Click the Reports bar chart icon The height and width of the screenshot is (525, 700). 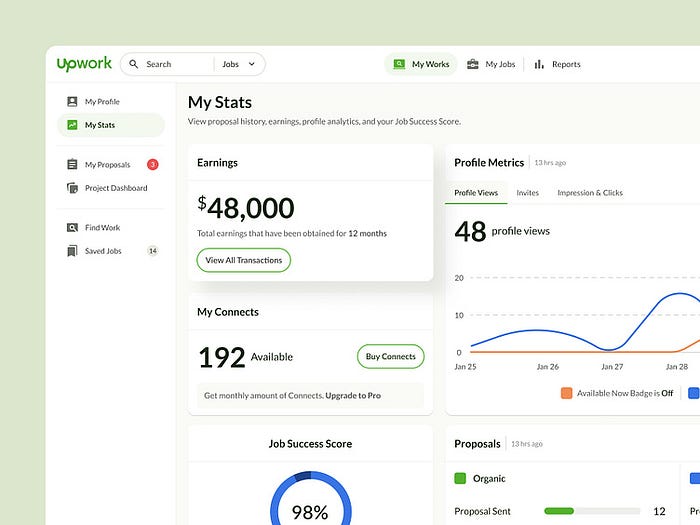pyautogui.click(x=539, y=64)
